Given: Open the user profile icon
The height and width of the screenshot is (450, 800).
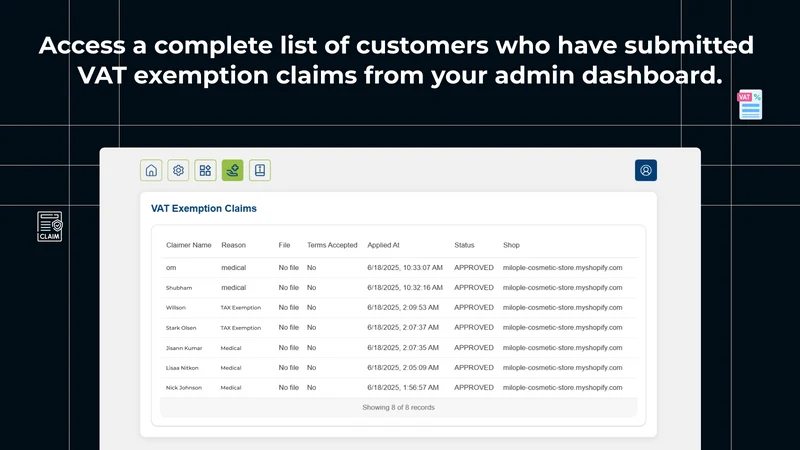Looking at the screenshot, I should pyautogui.click(x=646, y=170).
